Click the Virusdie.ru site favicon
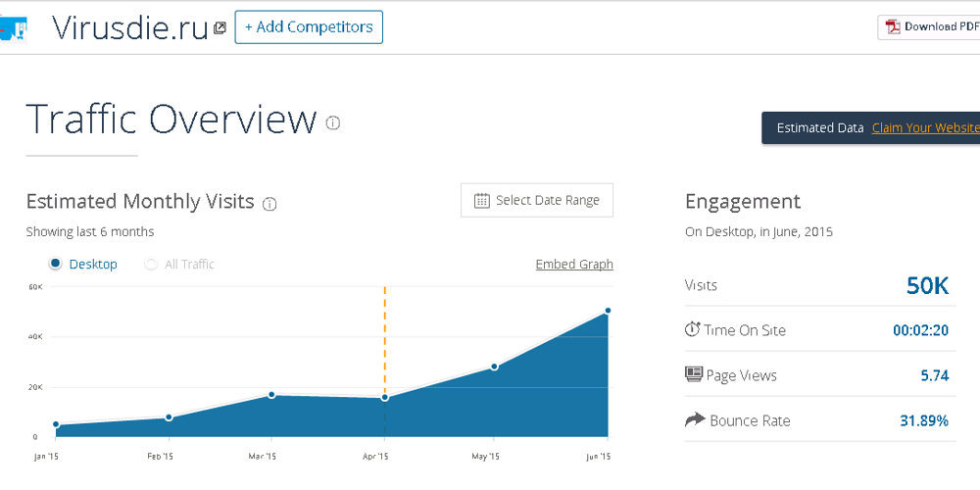Image resolution: width=980 pixels, height=490 pixels. [x=13, y=27]
